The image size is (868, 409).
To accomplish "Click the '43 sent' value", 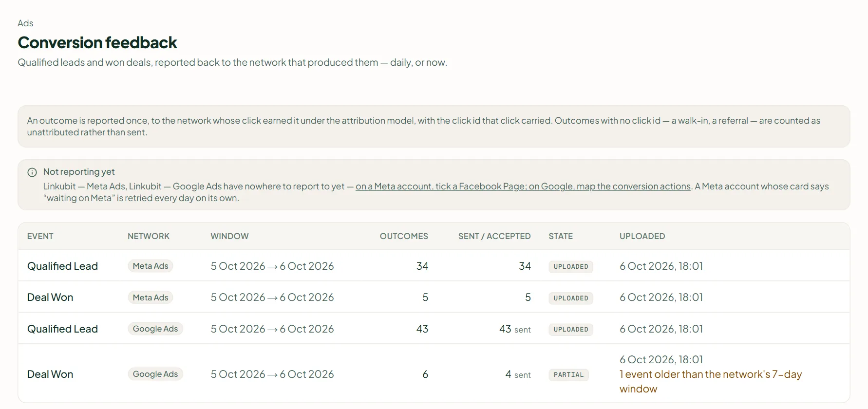I will pos(515,329).
